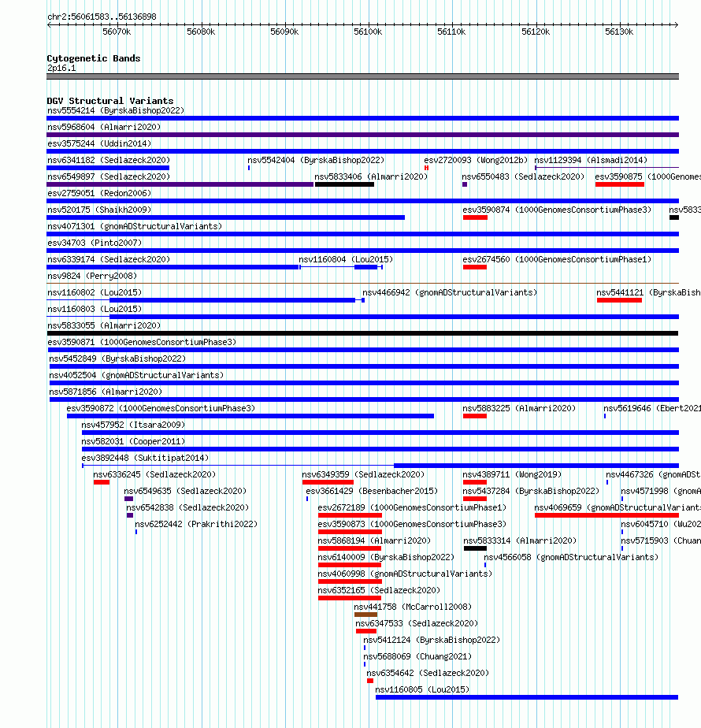Open the nsv5542404 (ByrskaBishop2022) variant
The height and width of the screenshot is (728, 701).
tap(316, 160)
